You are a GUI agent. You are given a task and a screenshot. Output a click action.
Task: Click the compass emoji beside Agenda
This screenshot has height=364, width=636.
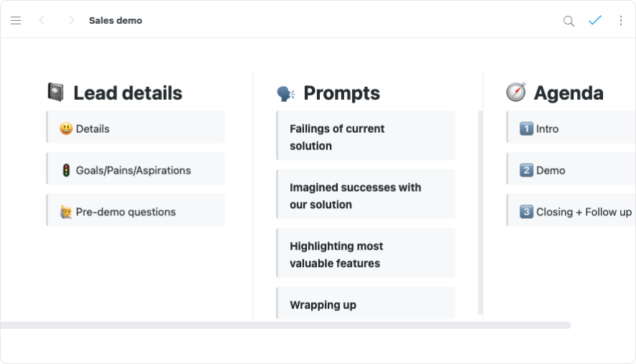pos(515,93)
